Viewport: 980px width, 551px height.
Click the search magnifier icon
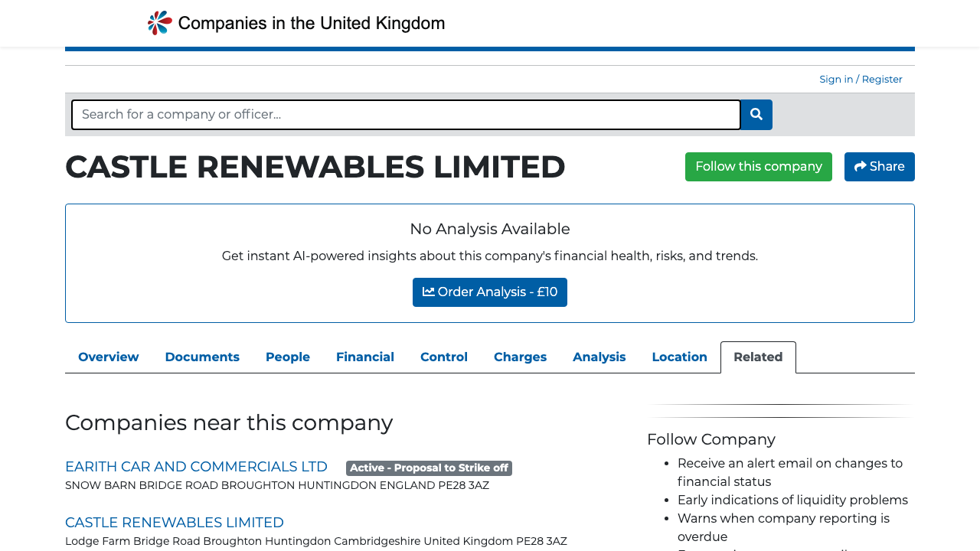pyautogui.click(x=756, y=115)
